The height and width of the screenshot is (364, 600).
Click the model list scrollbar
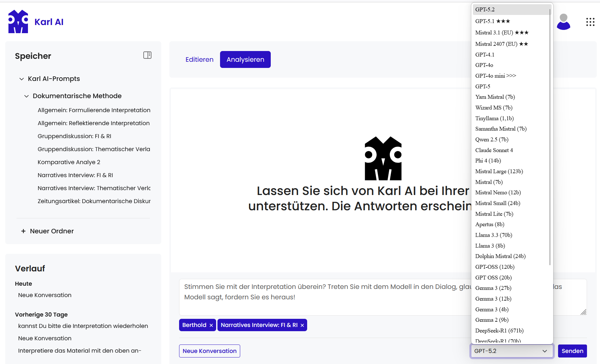(x=550, y=136)
